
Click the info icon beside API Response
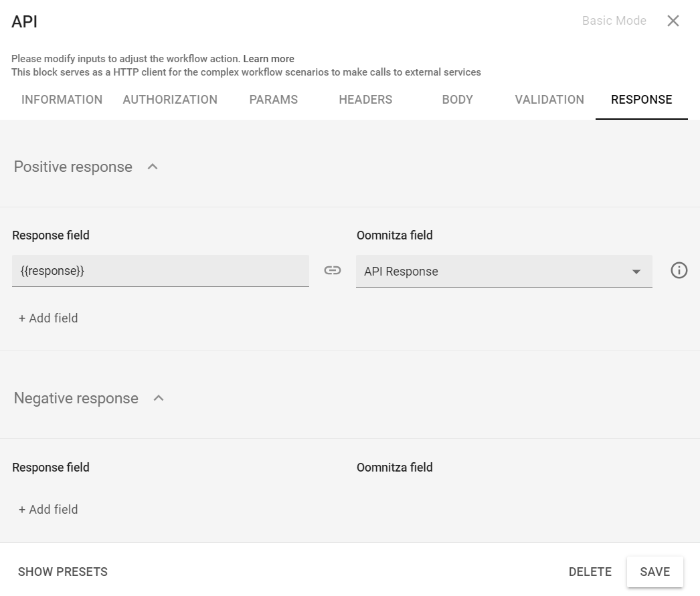tap(679, 270)
